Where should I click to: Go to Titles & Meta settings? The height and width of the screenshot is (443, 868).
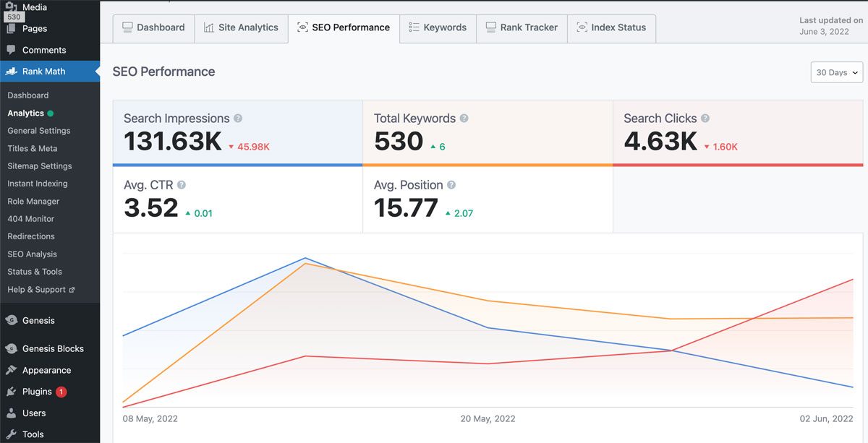33,148
